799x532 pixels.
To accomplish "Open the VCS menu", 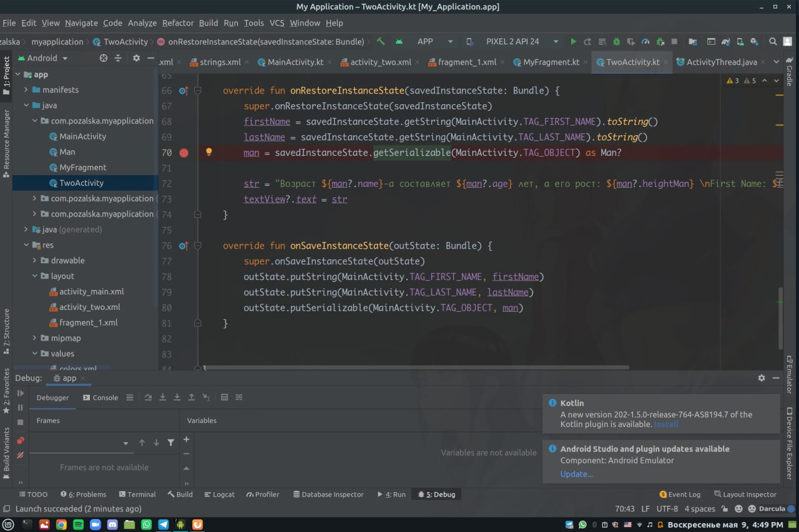I will 277,23.
